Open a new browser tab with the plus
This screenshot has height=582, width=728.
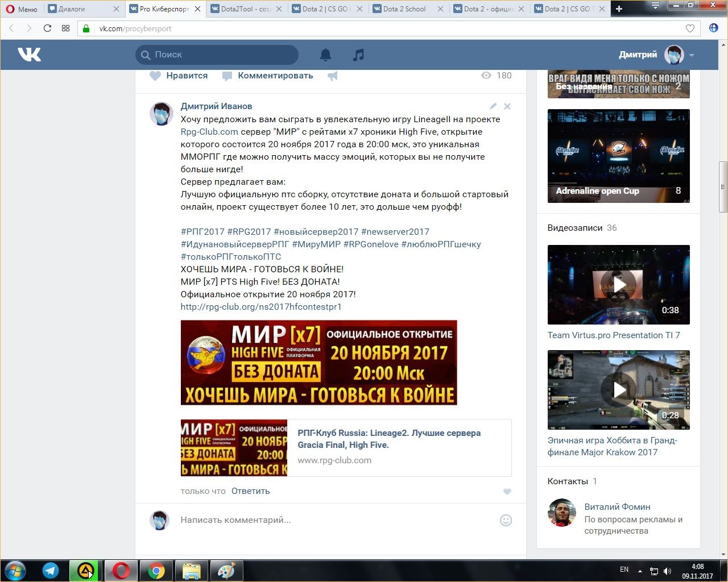point(619,9)
